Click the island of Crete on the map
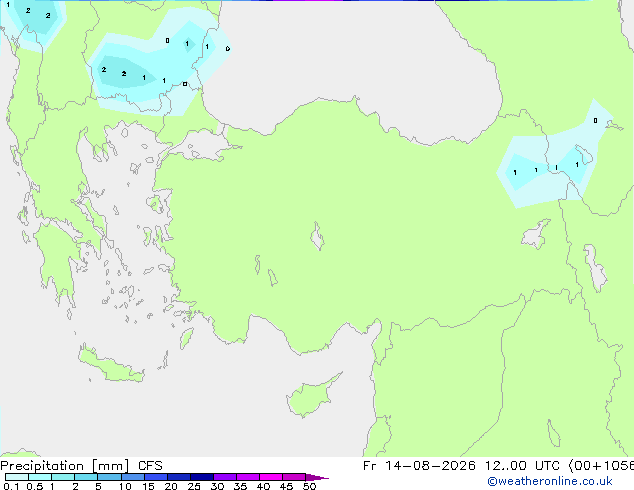 111,366
